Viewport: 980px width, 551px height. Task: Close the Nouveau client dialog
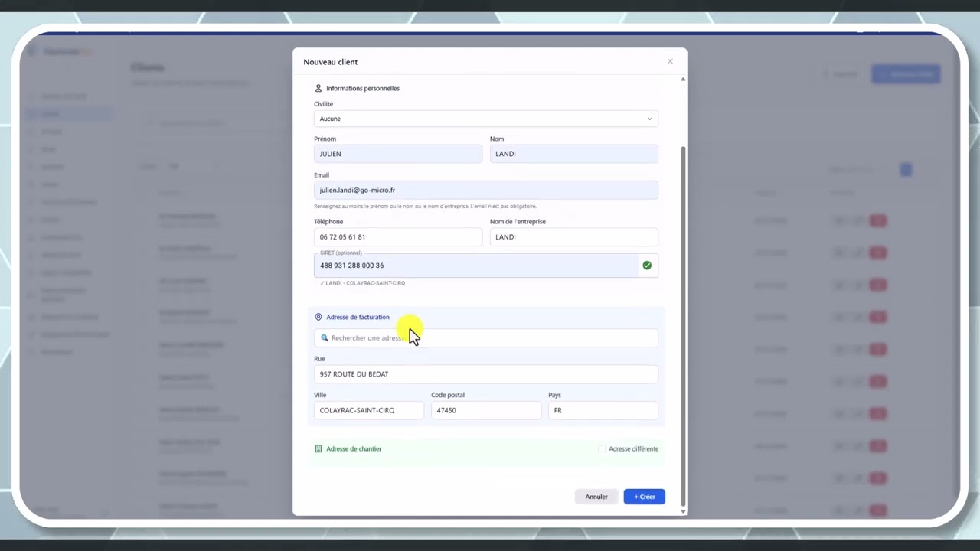point(670,61)
